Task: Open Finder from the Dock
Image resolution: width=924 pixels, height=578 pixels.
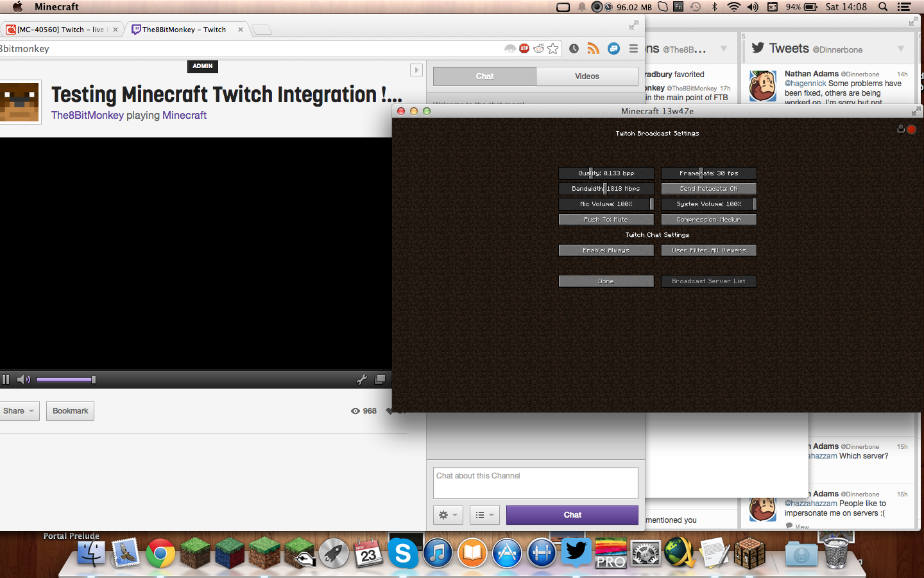Action: (91, 553)
